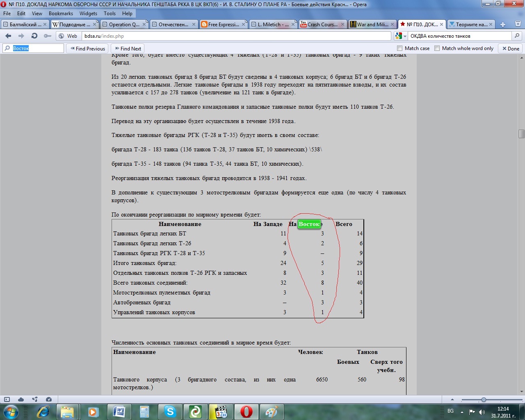
Task: Enable Match whole word only checkbox
Action: coord(437,48)
